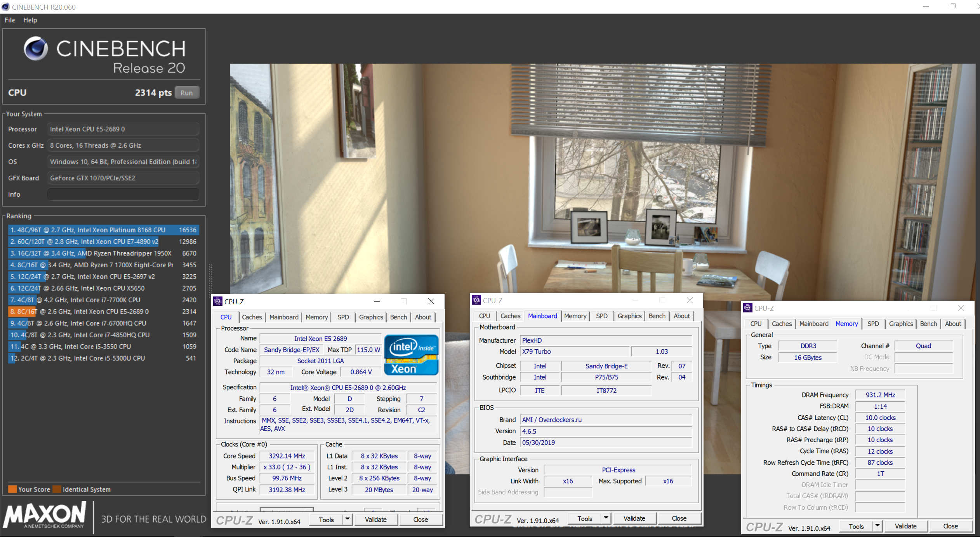Click the Identical System legend swatch
This screenshot has width=980, height=537.
tap(57, 489)
